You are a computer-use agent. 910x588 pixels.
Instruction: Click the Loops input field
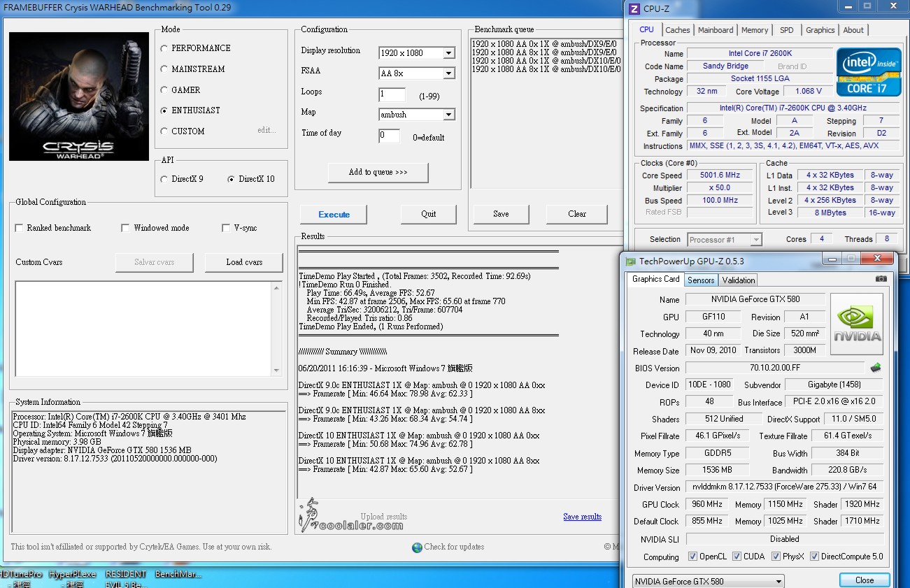(x=392, y=94)
